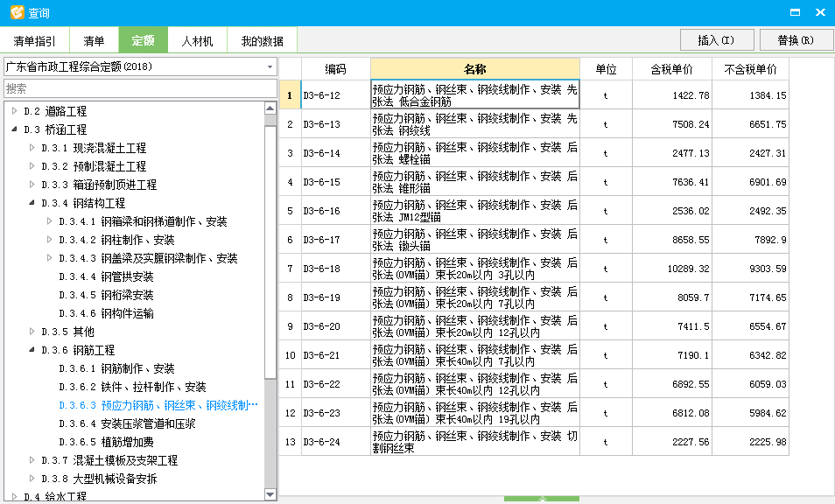Open the 人材机 tab
Viewport: 835px width, 504px height.
pos(197,41)
